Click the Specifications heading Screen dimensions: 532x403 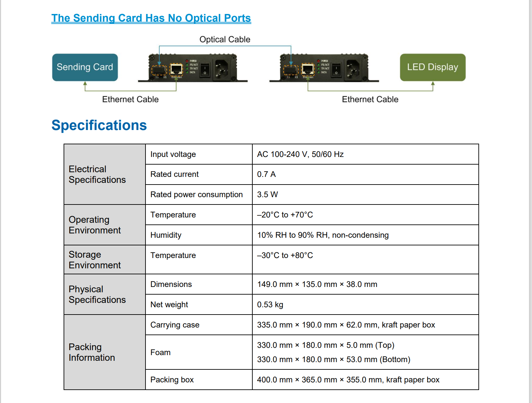point(99,125)
